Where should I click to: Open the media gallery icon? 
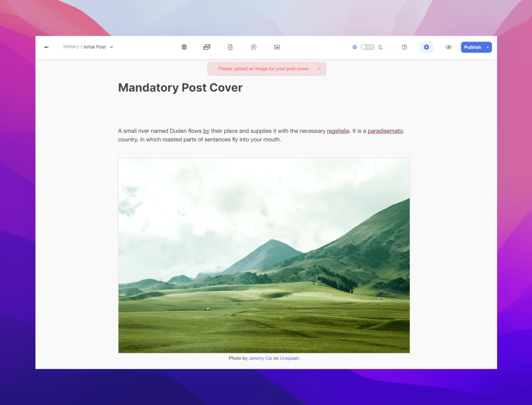(x=207, y=47)
